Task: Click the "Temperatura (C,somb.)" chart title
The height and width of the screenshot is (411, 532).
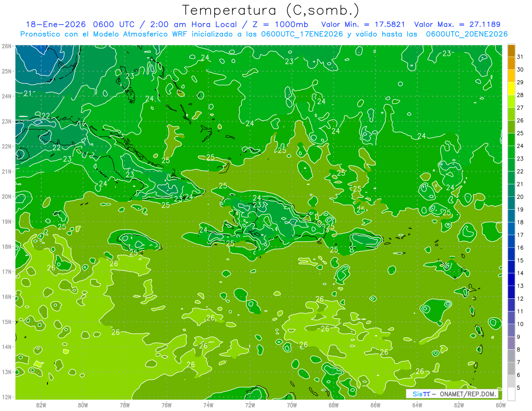Action: click(271, 10)
